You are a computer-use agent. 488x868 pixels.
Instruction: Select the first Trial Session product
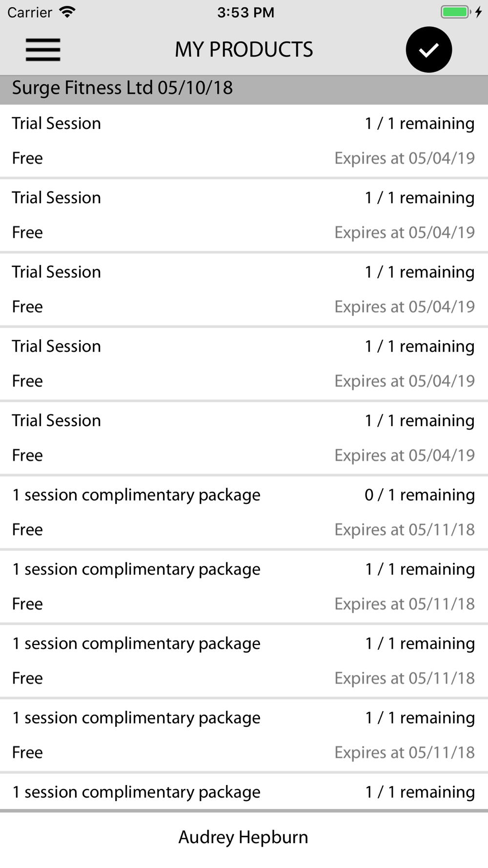[x=244, y=141]
